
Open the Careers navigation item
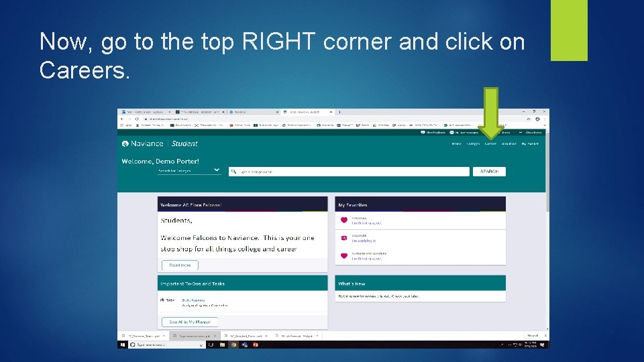[x=490, y=144]
